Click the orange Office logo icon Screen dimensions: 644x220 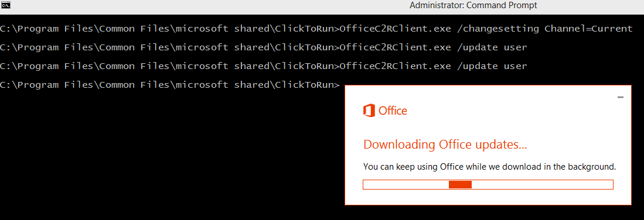point(369,111)
